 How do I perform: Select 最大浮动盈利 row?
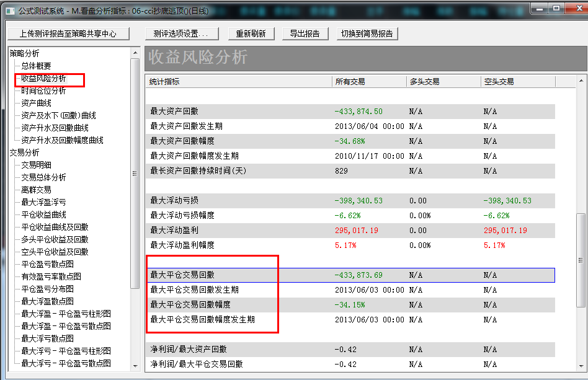pos(350,231)
